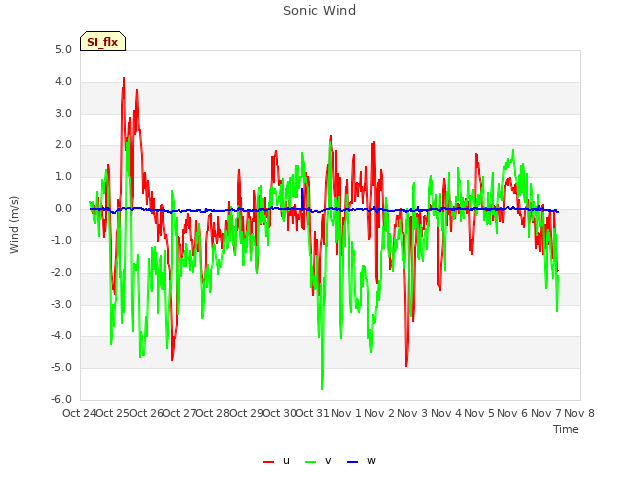
Task: Toggle the red u series legend entry
Action: click(x=277, y=461)
